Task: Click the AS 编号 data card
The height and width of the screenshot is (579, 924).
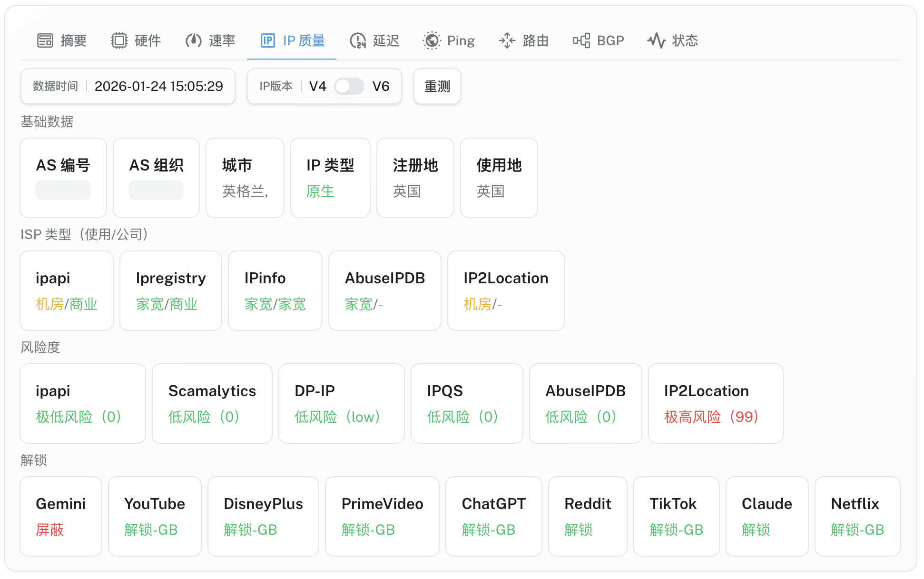Action: 63,178
